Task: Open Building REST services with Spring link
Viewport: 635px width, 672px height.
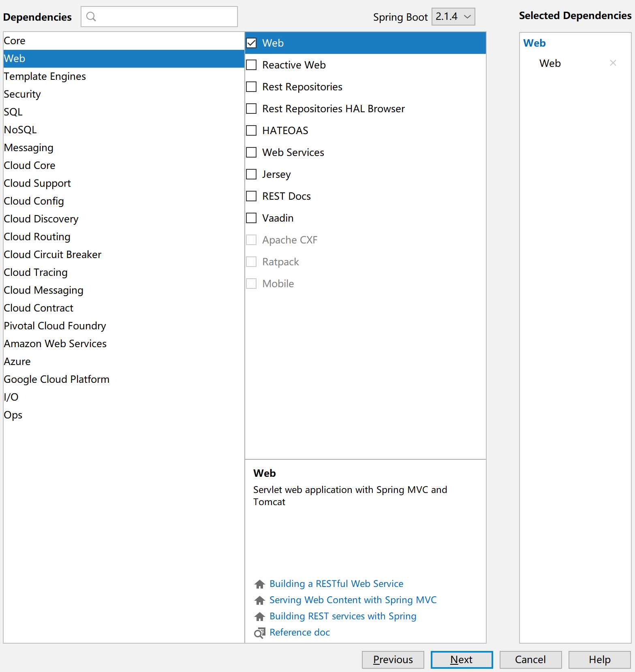Action: pyautogui.click(x=343, y=616)
